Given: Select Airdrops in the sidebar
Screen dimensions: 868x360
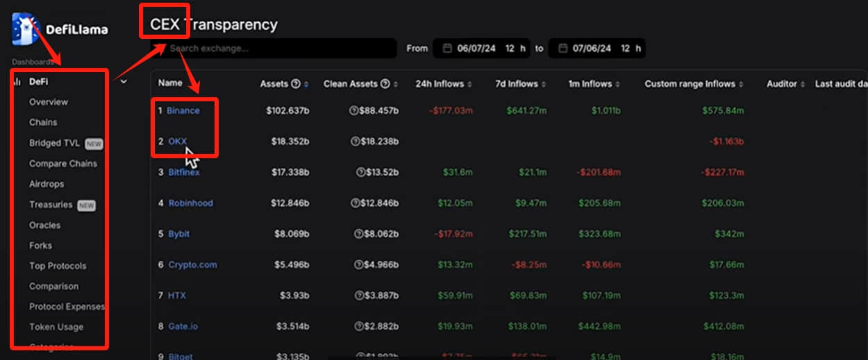Looking at the screenshot, I should pyautogui.click(x=47, y=184).
